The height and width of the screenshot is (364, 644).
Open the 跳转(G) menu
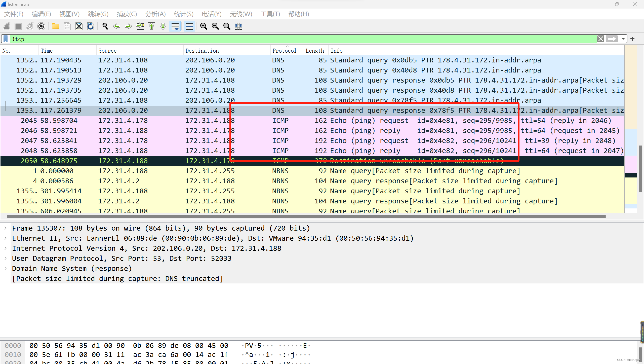(x=98, y=14)
